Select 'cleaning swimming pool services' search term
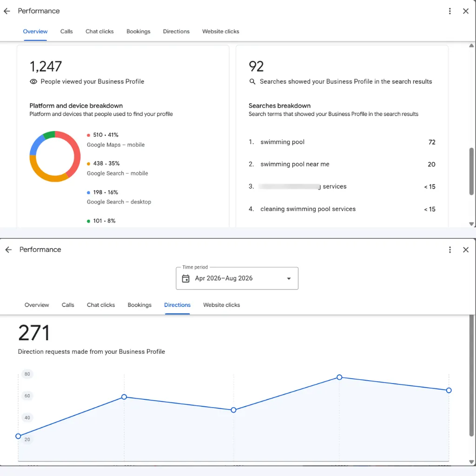476x476 pixels. click(342, 209)
